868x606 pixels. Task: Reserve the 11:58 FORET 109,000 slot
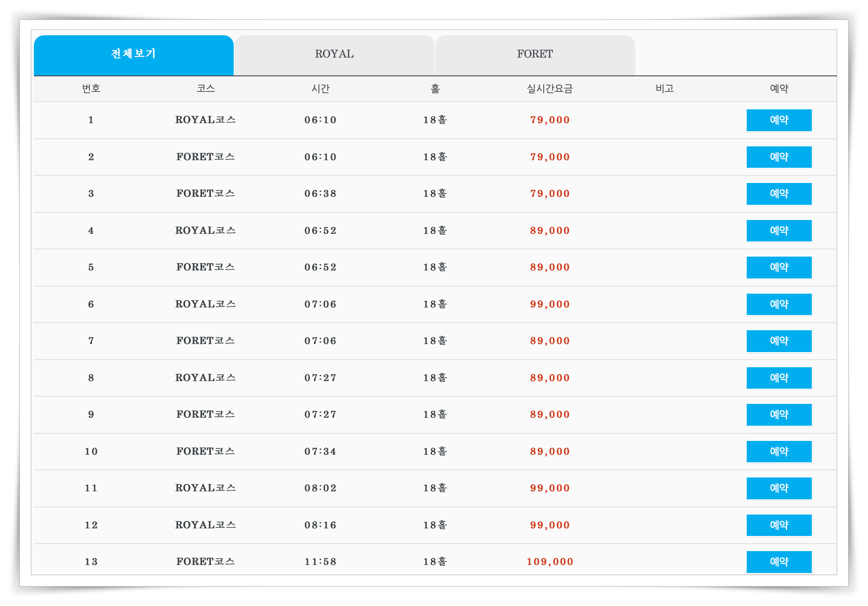pyautogui.click(x=779, y=562)
